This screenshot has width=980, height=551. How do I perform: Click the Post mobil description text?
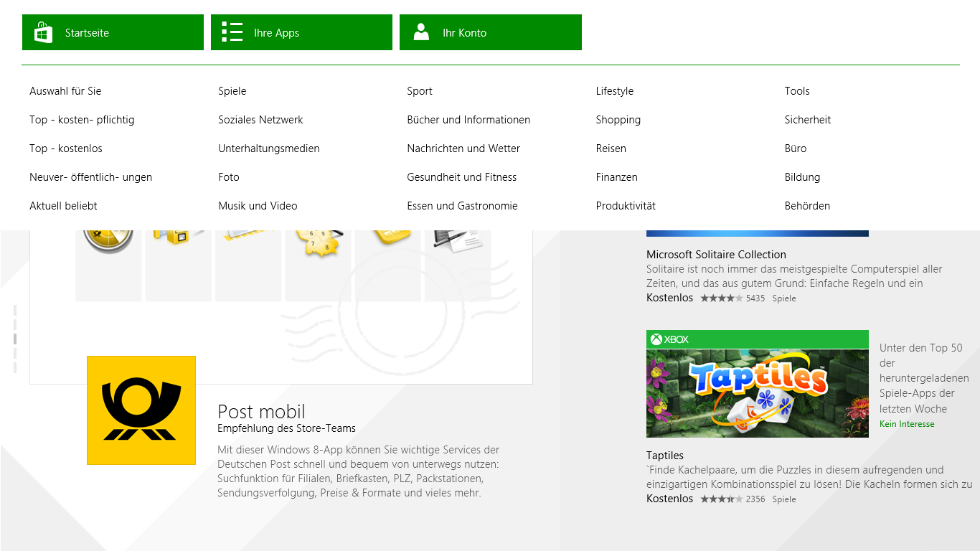(x=359, y=471)
